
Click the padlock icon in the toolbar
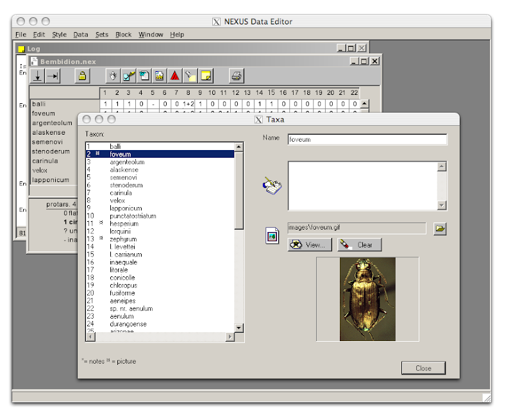tap(82, 76)
